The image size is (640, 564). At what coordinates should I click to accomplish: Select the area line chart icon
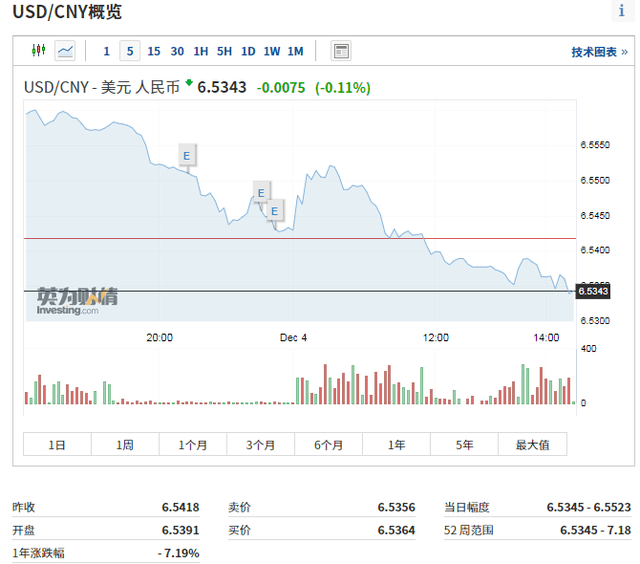[x=65, y=51]
